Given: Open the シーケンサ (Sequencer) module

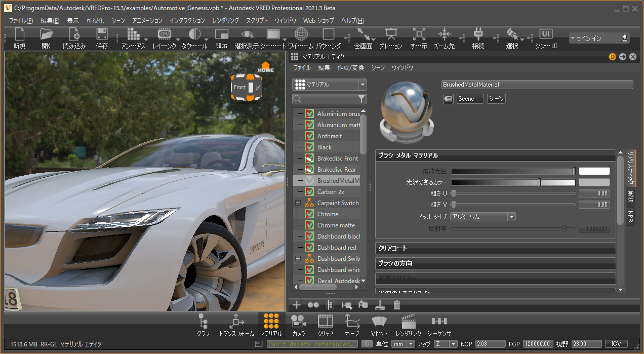Looking at the screenshot, I should (439, 325).
